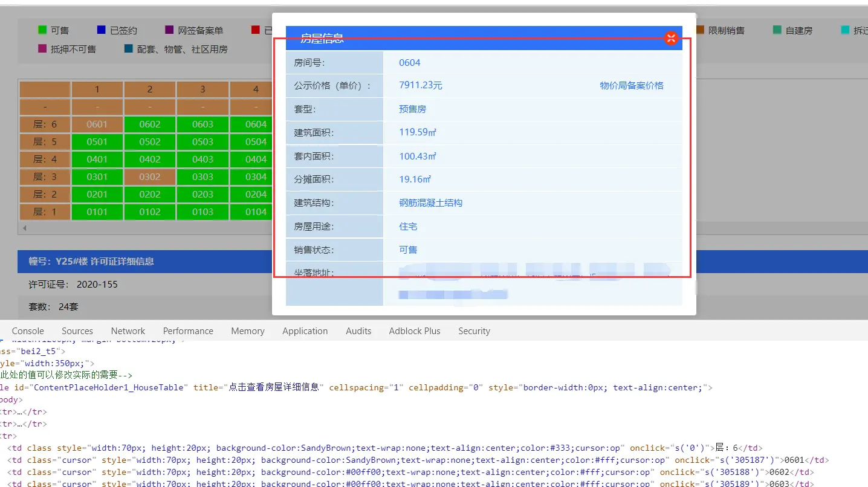Viewport: 868px width, 487px height.
Task: Click the 钢筋混凝土结构 structure value
Action: pyautogui.click(x=431, y=203)
